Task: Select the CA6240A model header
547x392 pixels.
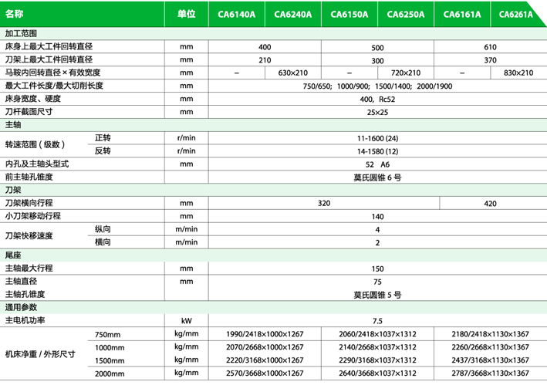Action: pos(293,14)
